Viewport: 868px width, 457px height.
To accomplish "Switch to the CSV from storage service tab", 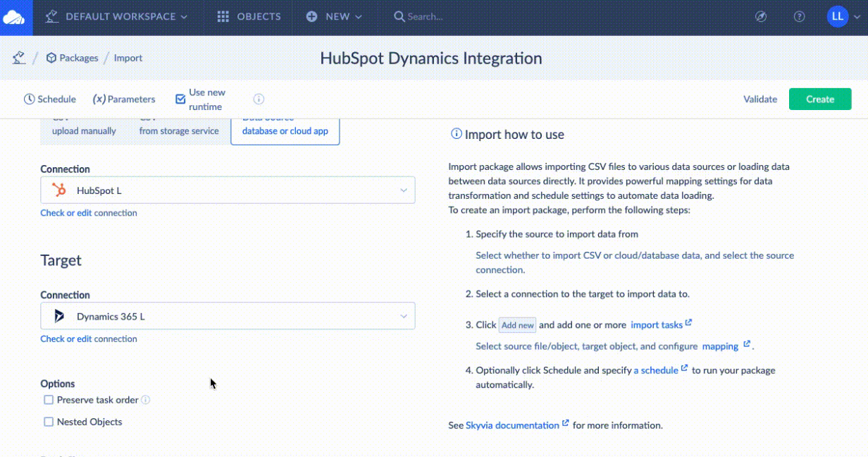I will pyautogui.click(x=178, y=126).
